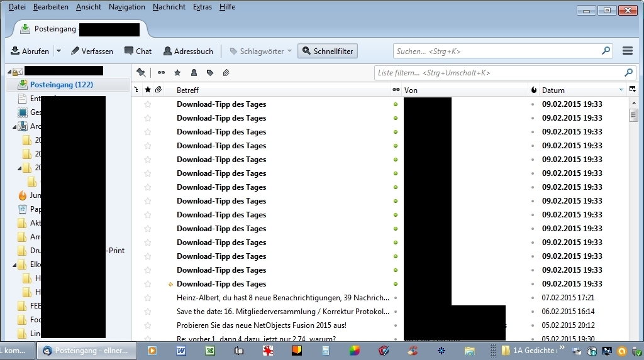This screenshot has height=360, width=644.
Task: Open the Abrufen dropdown arrow
Action: coord(58,51)
